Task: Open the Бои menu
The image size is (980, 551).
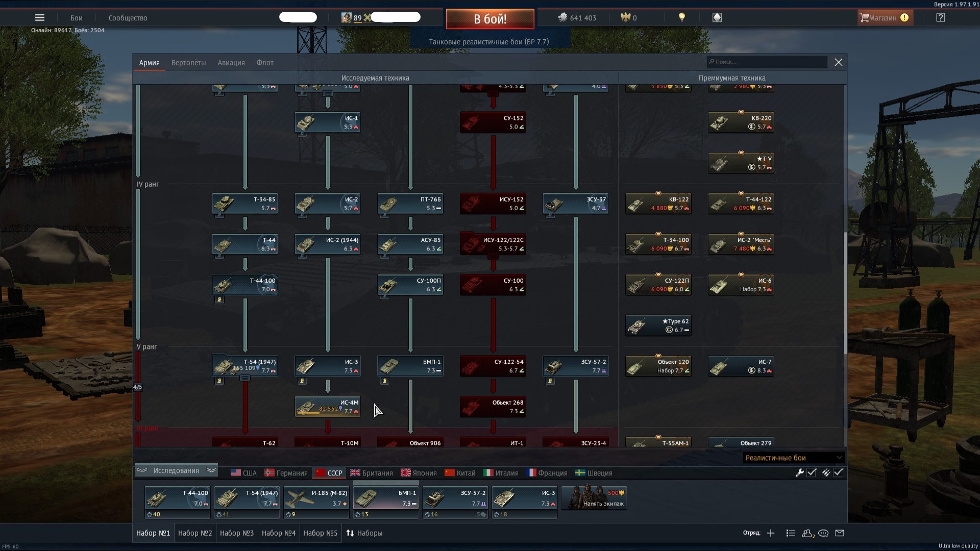Action: click(77, 18)
